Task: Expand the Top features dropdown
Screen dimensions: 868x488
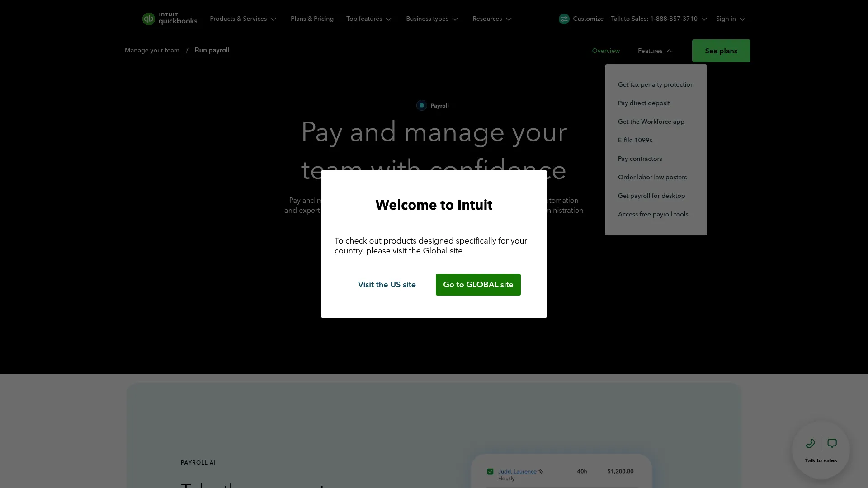Action: (x=369, y=19)
